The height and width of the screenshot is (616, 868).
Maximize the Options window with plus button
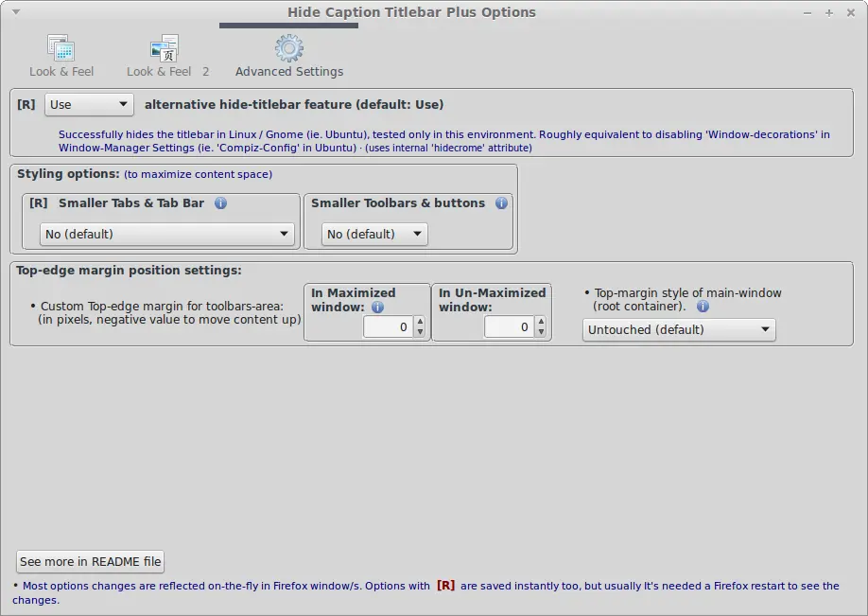pos(829,12)
